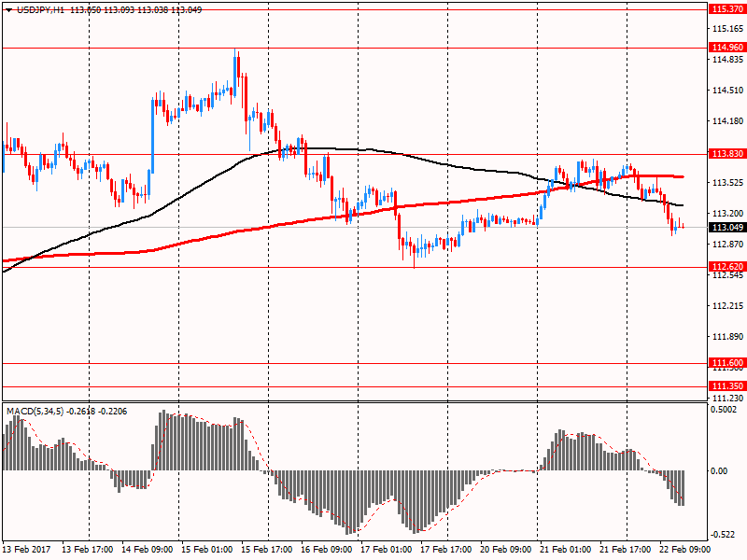747x560 pixels.
Task: Click the 17 Feb 01:00 time axis label
Action: (x=387, y=549)
